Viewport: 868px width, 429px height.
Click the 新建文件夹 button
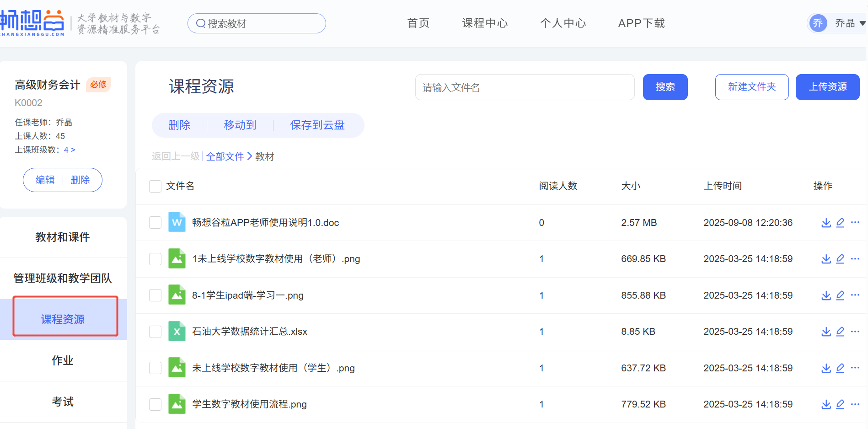click(751, 87)
